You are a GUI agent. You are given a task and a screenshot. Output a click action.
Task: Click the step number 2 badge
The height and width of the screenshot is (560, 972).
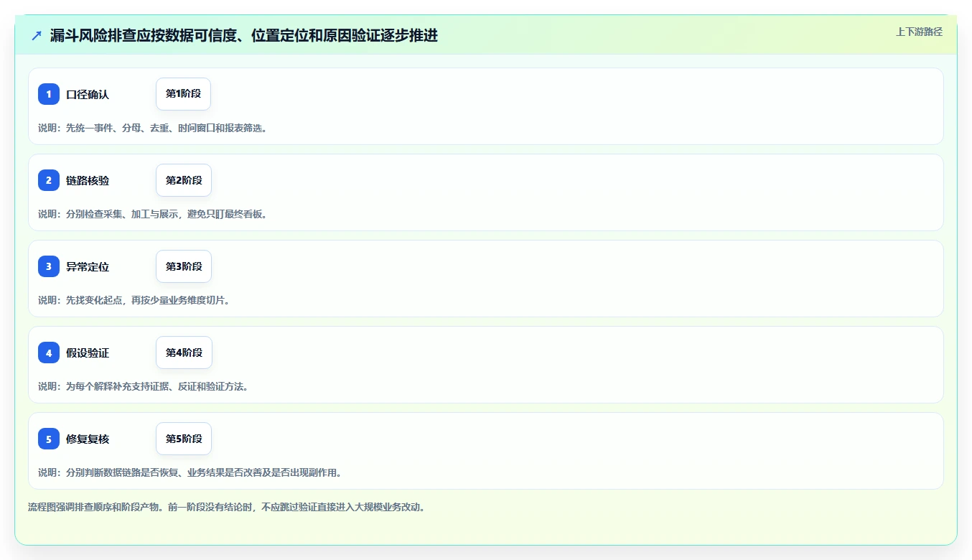click(x=49, y=180)
